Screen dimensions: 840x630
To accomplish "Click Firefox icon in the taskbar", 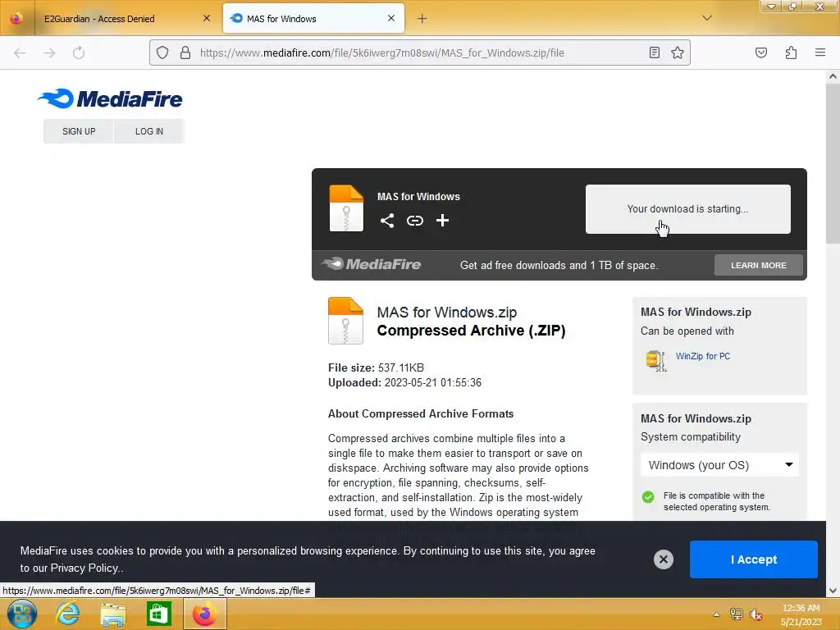I will (x=204, y=614).
